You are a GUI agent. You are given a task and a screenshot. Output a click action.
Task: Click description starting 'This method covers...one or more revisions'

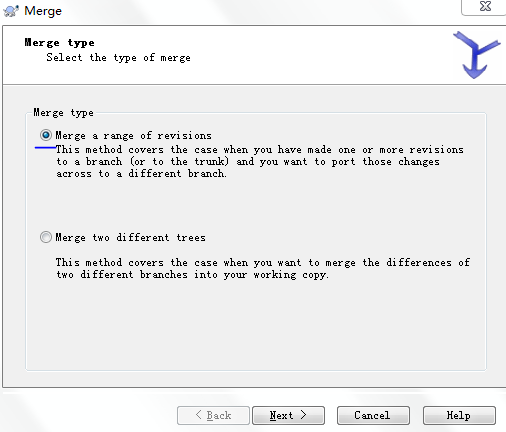click(260, 162)
